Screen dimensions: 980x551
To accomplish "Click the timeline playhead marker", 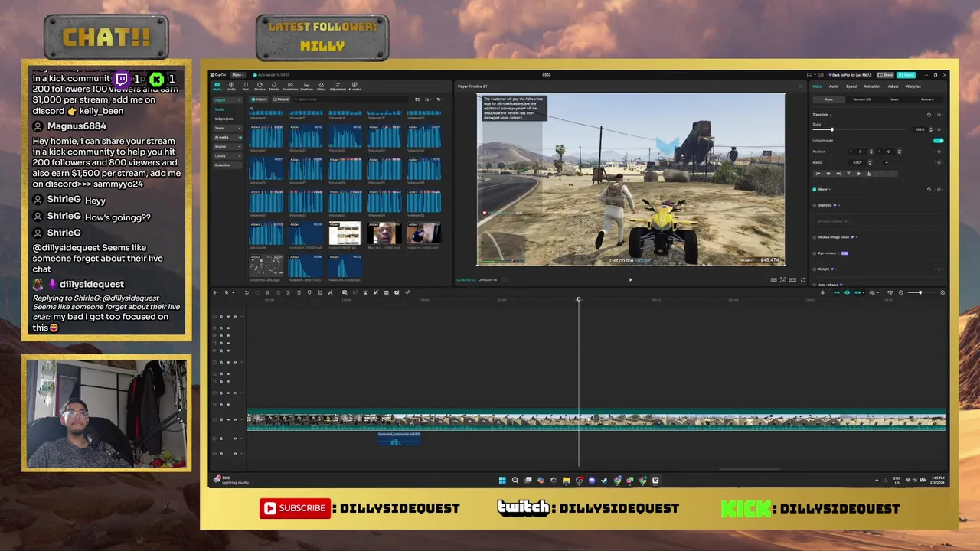I will pyautogui.click(x=579, y=299).
